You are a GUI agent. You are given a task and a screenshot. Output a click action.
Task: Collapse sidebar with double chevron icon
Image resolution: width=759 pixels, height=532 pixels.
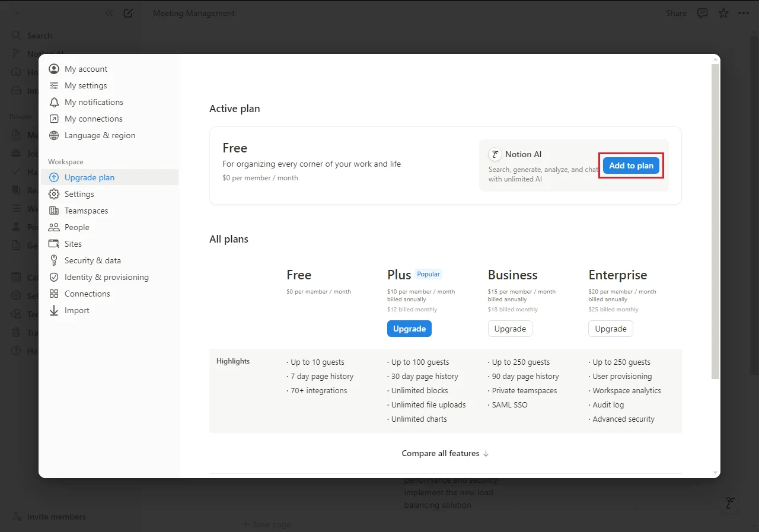pyautogui.click(x=109, y=13)
